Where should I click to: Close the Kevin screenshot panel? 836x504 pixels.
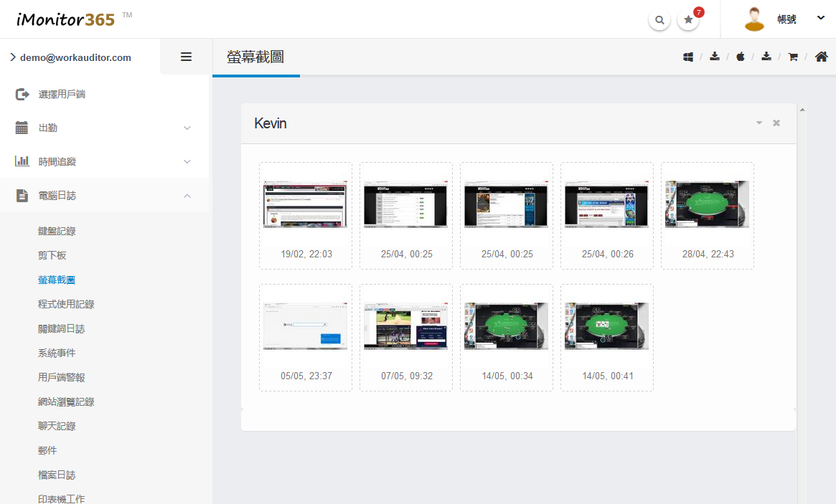tap(776, 123)
